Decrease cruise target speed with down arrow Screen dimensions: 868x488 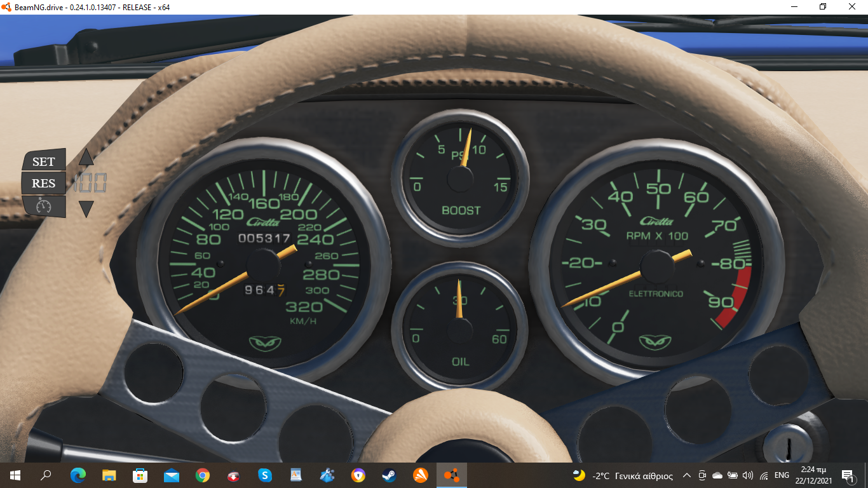[x=86, y=209]
